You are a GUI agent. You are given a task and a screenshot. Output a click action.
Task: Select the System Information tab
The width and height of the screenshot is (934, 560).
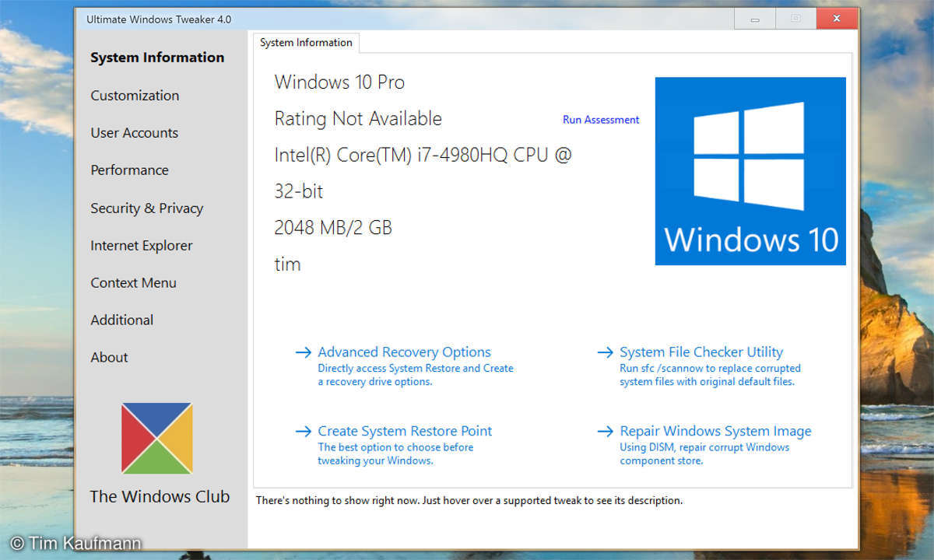pyautogui.click(x=306, y=43)
